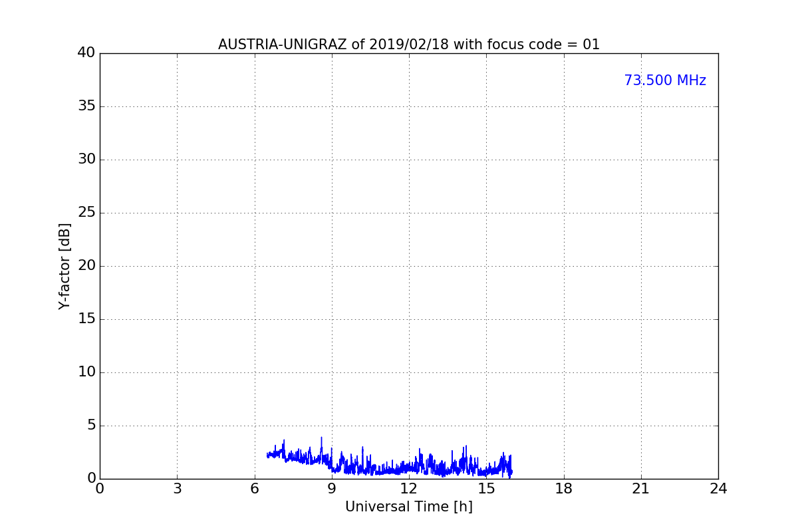Click the x-axis tick label '21'
This screenshot has width=798, height=532.
coord(641,489)
